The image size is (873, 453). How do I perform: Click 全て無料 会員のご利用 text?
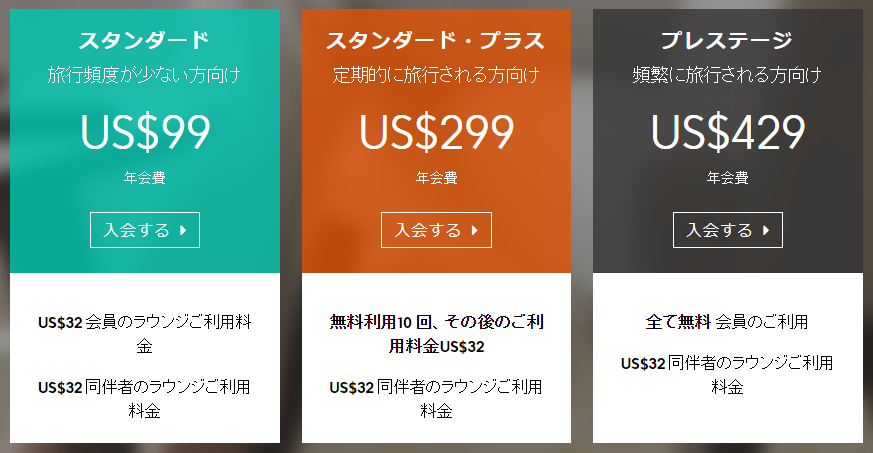click(x=727, y=322)
